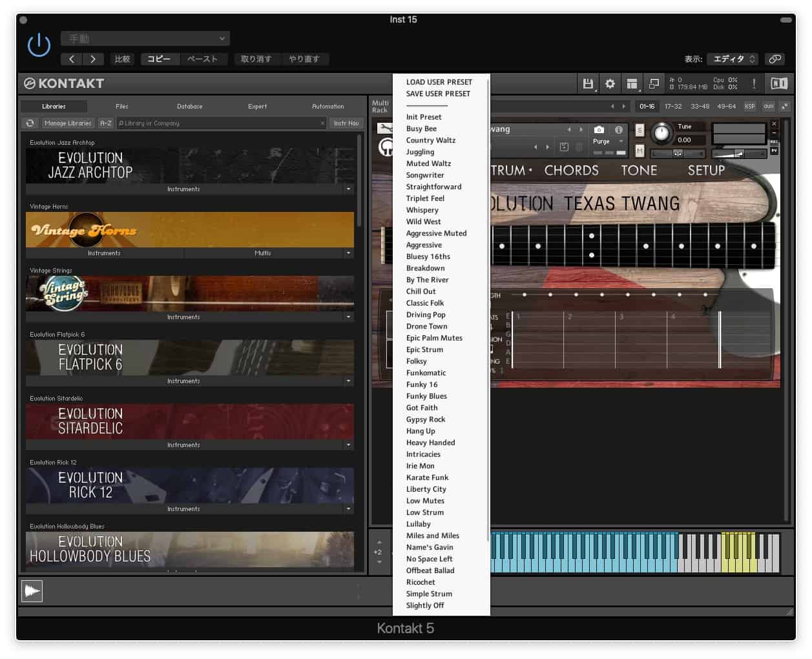Expand Evolution Jazz Archtop Instruments arrow
This screenshot has width=812, height=659.
tap(349, 189)
